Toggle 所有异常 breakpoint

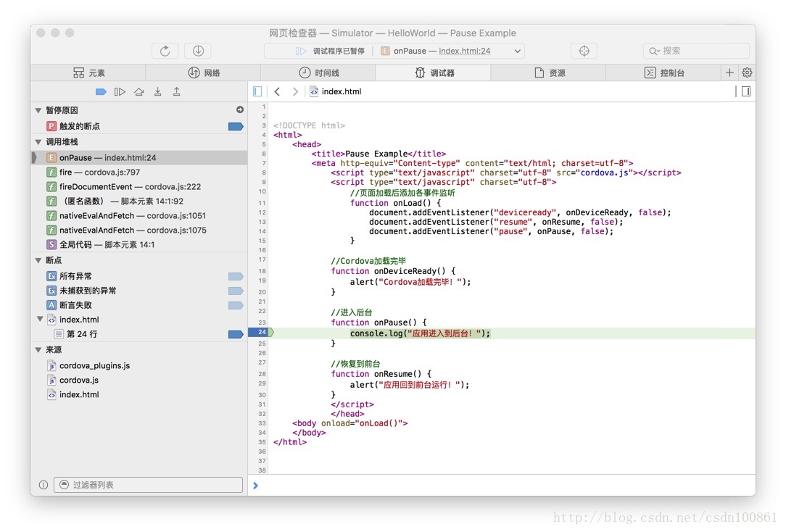[x=236, y=277]
